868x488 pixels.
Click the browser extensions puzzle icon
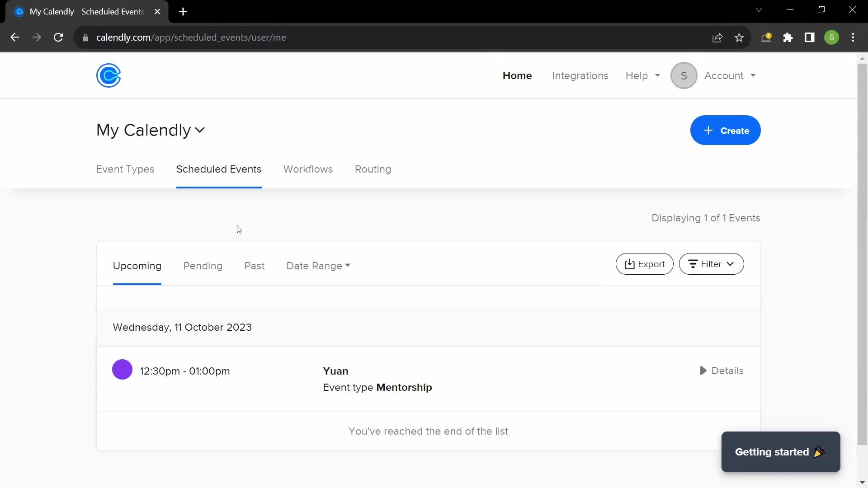[788, 37]
